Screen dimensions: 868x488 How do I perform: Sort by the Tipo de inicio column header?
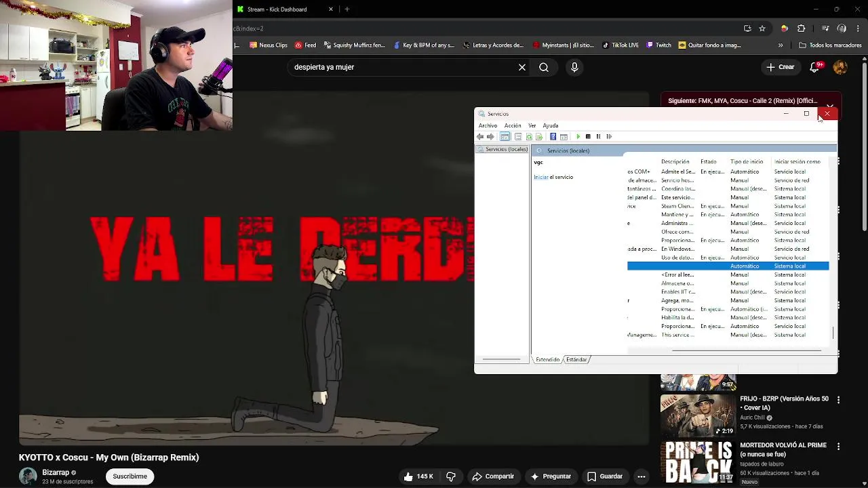747,162
